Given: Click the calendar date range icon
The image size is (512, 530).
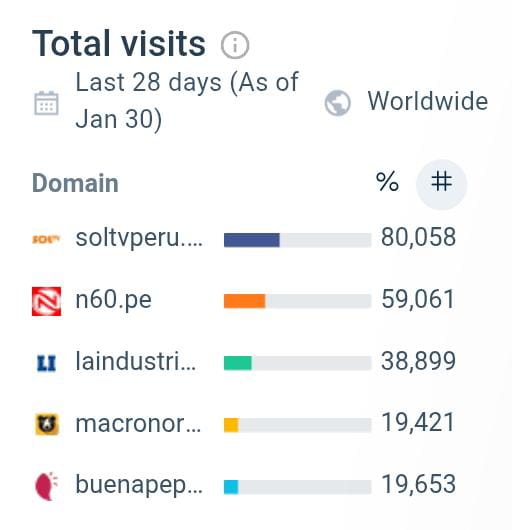Looking at the screenshot, I should 47,103.
